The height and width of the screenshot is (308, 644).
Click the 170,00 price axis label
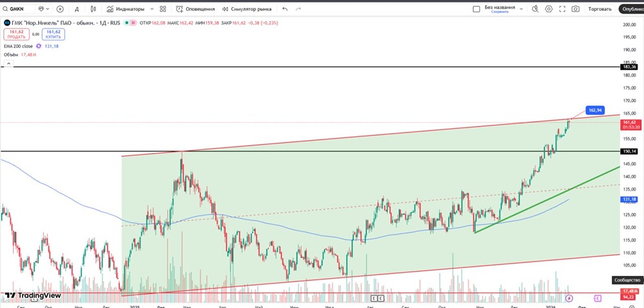pyautogui.click(x=630, y=100)
